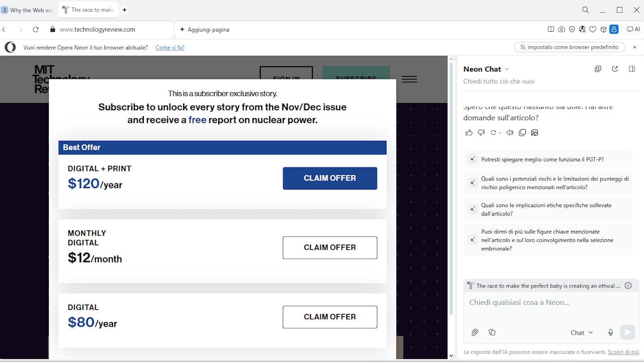Give a thumbs down to the response
The height and width of the screenshot is (362, 644).
click(481, 132)
